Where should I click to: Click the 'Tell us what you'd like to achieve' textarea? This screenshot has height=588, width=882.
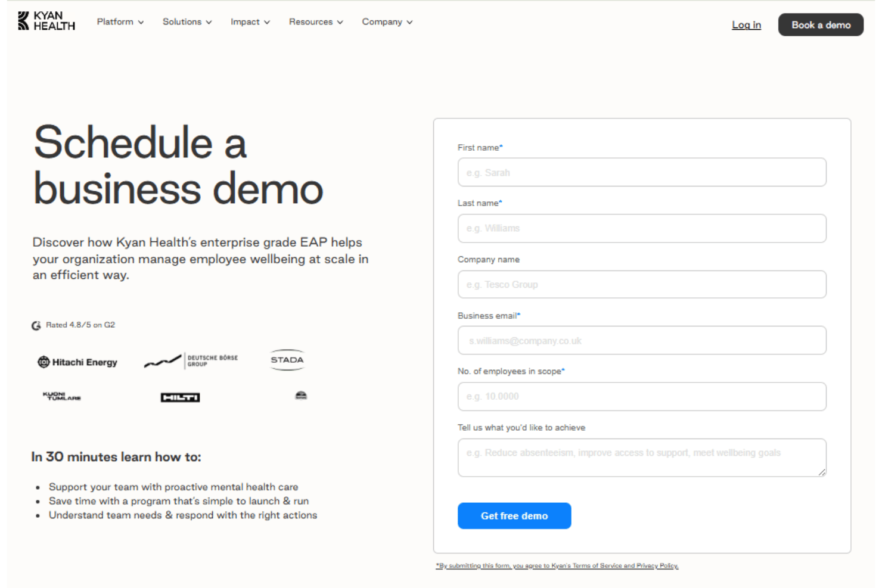point(642,458)
